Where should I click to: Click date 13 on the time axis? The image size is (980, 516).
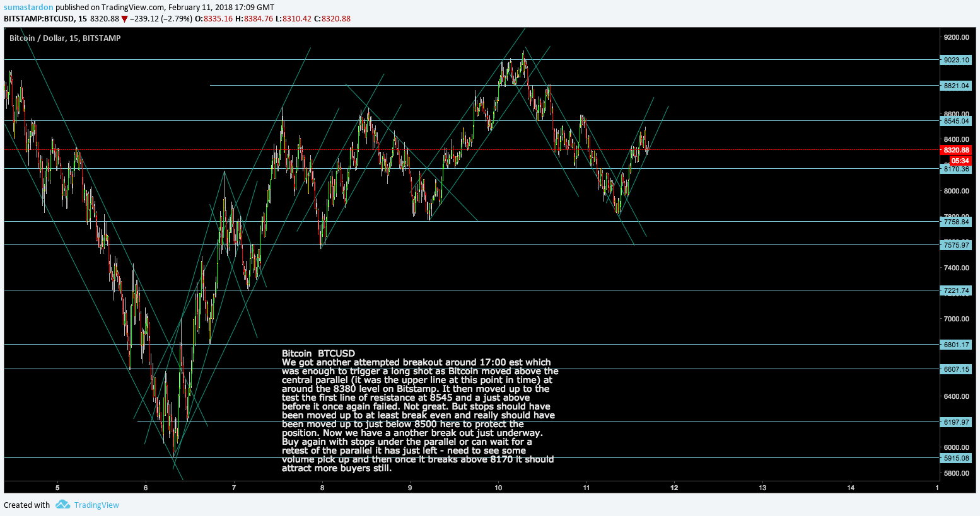pyautogui.click(x=762, y=488)
